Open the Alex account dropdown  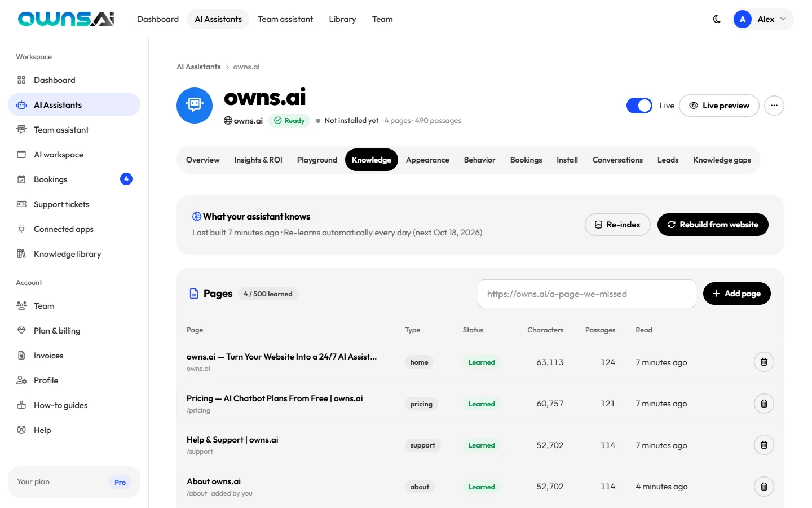pyautogui.click(x=762, y=19)
